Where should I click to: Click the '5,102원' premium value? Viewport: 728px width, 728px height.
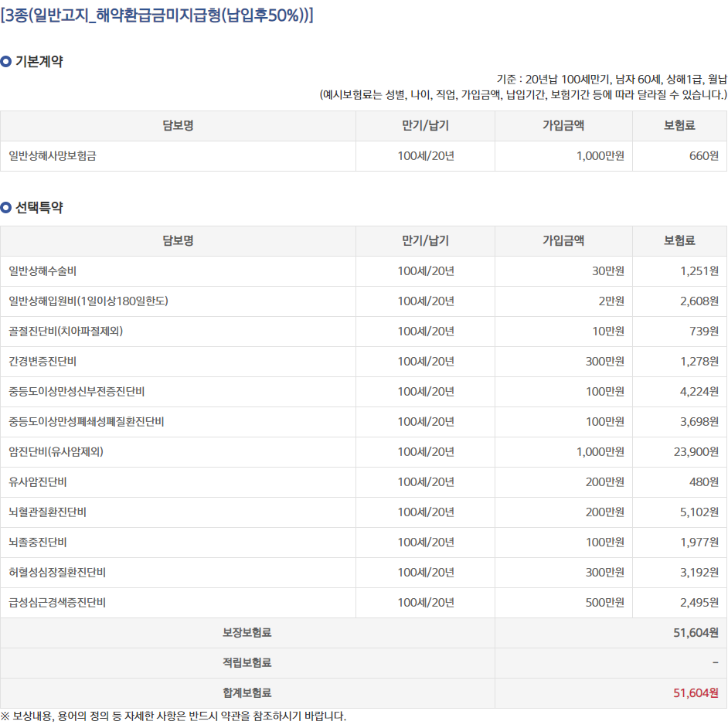pos(699,512)
